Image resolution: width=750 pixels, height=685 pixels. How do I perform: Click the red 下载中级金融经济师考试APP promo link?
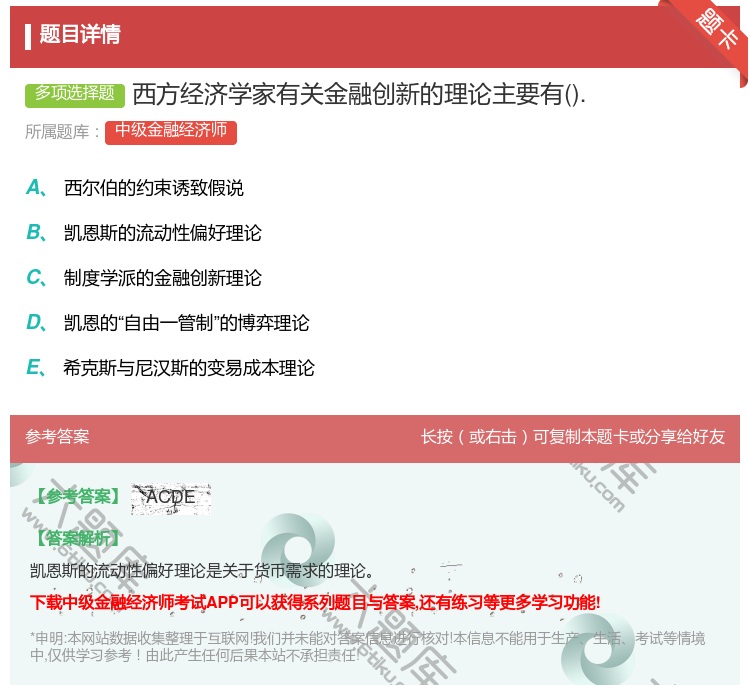[x=315, y=602]
